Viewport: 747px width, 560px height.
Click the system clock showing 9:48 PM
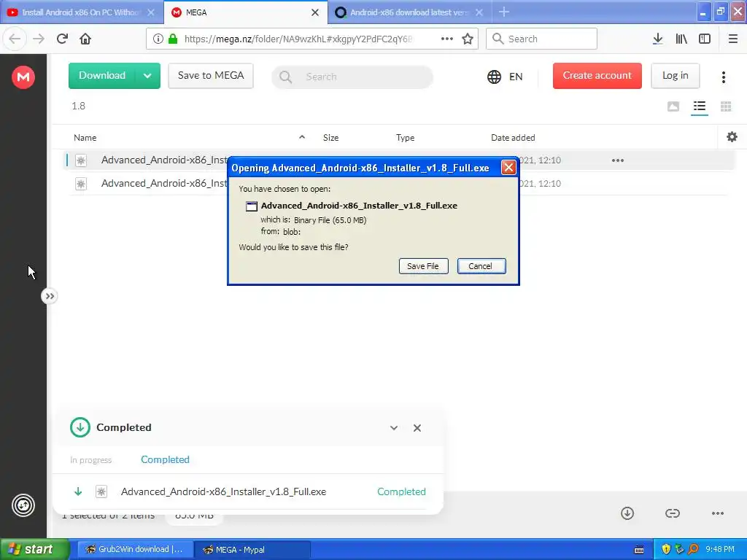(x=719, y=549)
